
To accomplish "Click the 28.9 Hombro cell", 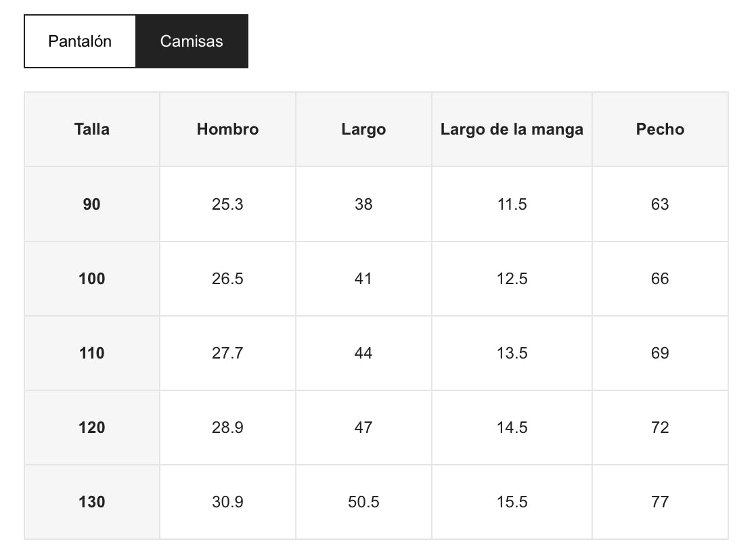I will [227, 428].
